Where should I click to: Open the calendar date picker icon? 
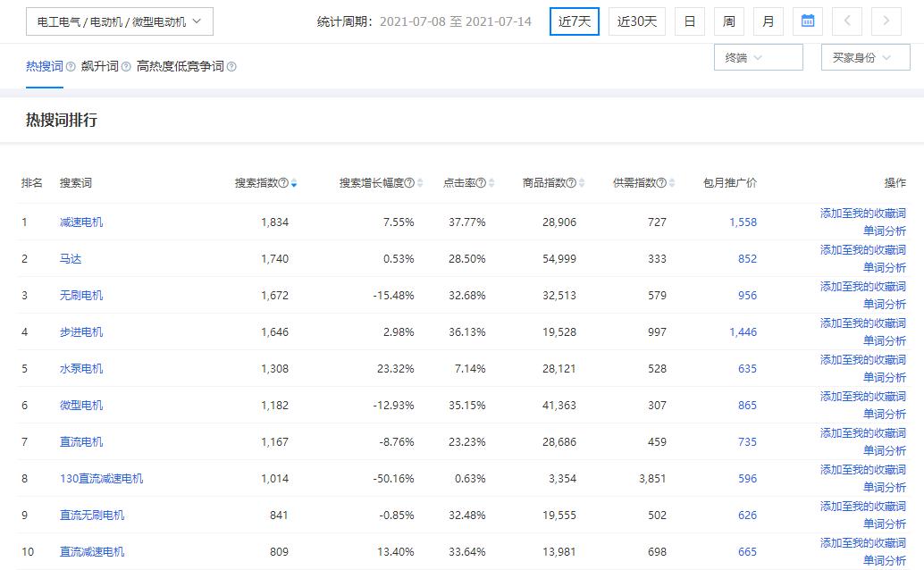(807, 21)
